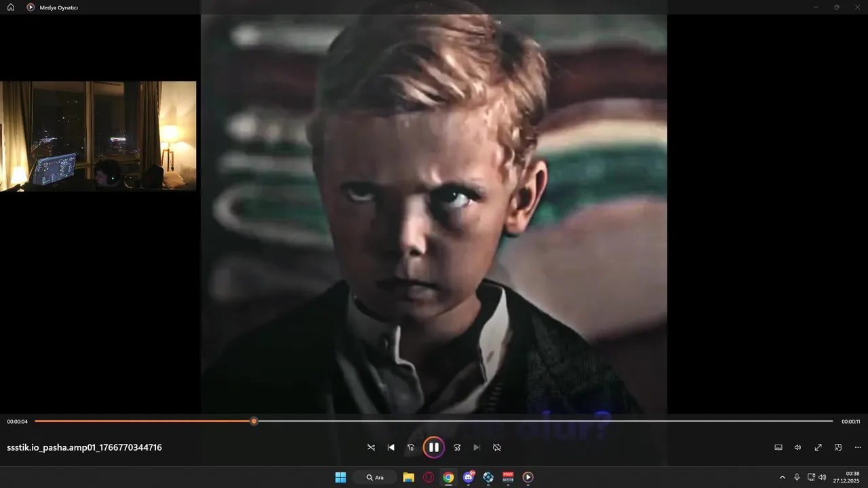Show hidden system tray icons
This screenshot has height=488, width=868.
782,477
